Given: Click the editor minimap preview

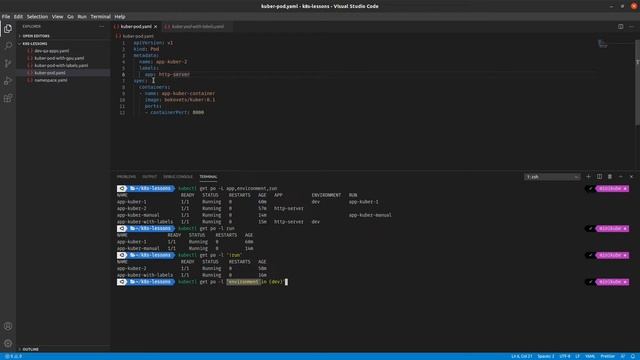Looking at the screenshot, I should [602, 44].
